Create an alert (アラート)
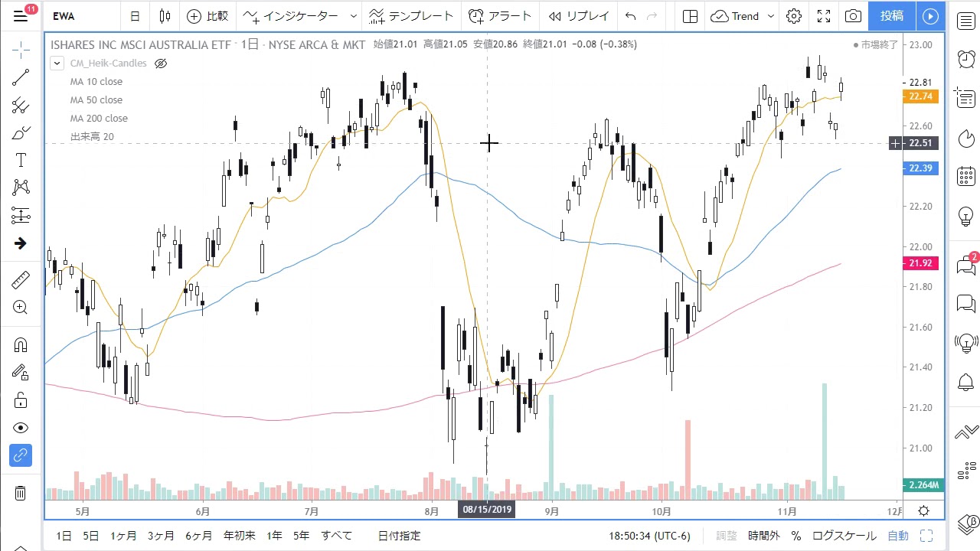The image size is (980, 551). [499, 16]
